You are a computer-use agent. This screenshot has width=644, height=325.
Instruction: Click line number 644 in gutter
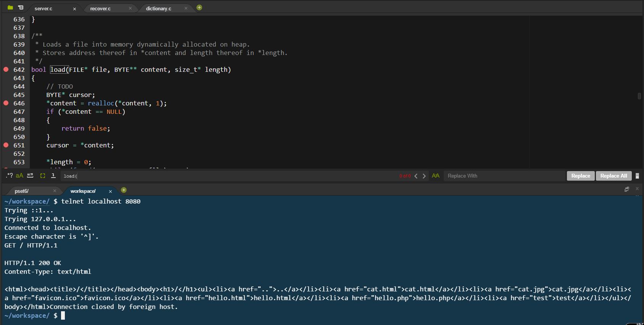[x=19, y=86]
